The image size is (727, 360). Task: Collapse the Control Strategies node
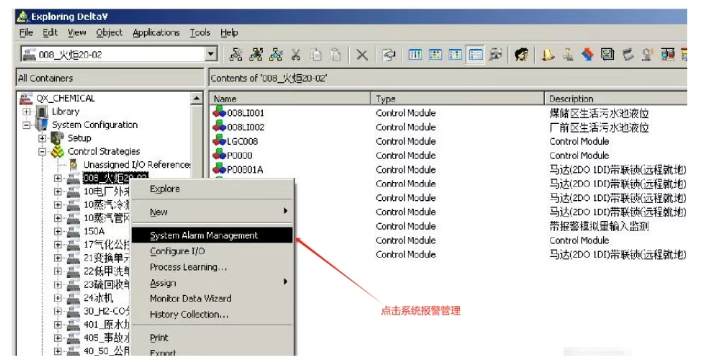pos(43,151)
